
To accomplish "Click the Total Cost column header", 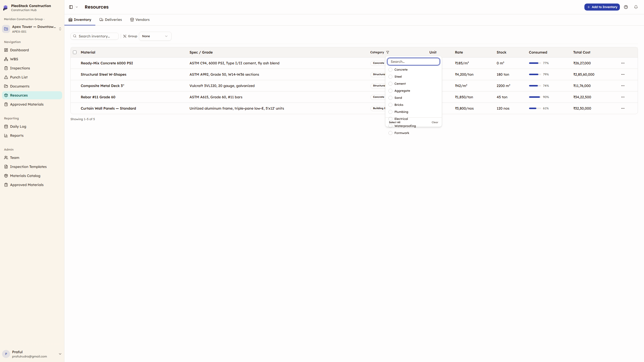I will pyautogui.click(x=582, y=52).
